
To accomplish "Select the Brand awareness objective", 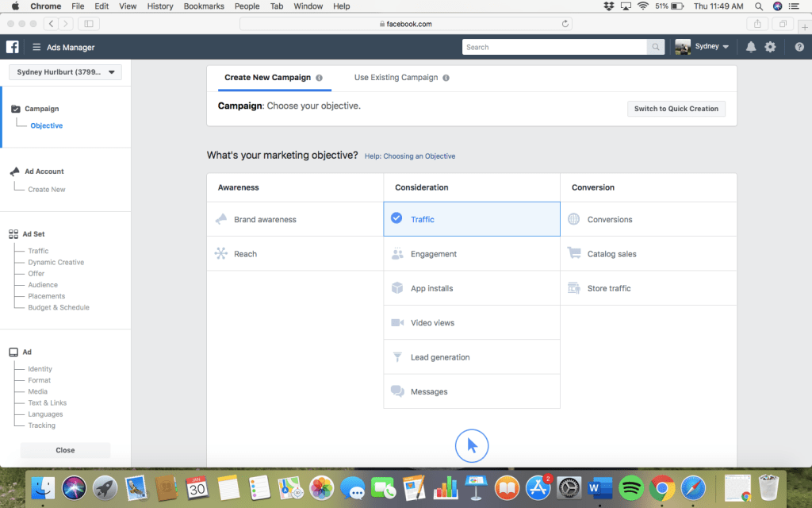I will [x=265, y=219].
